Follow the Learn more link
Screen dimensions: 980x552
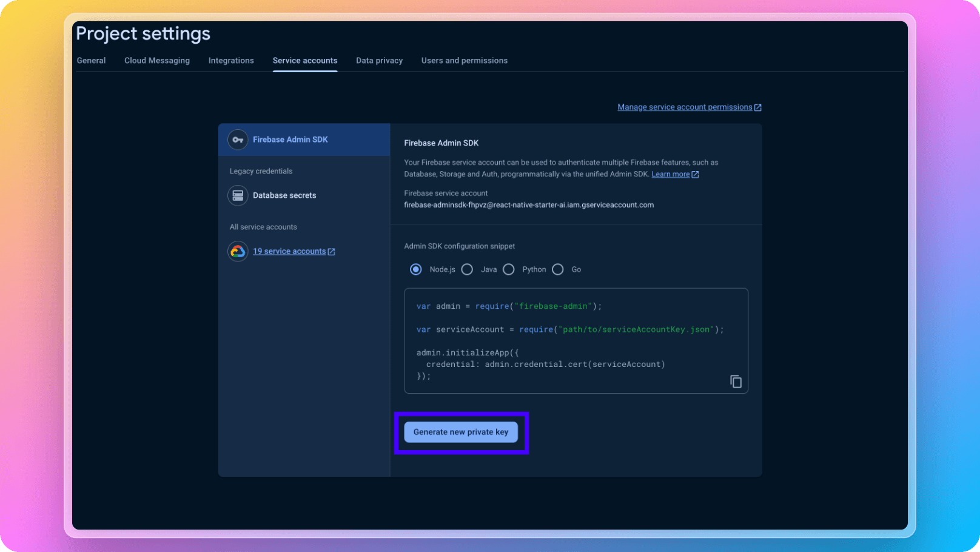[x=671, y=174]
